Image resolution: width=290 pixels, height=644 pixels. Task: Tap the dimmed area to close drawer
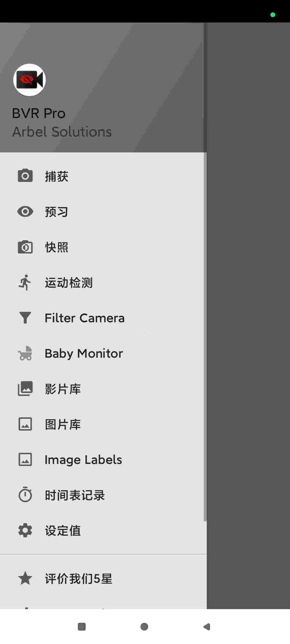[x=248, y=316]
